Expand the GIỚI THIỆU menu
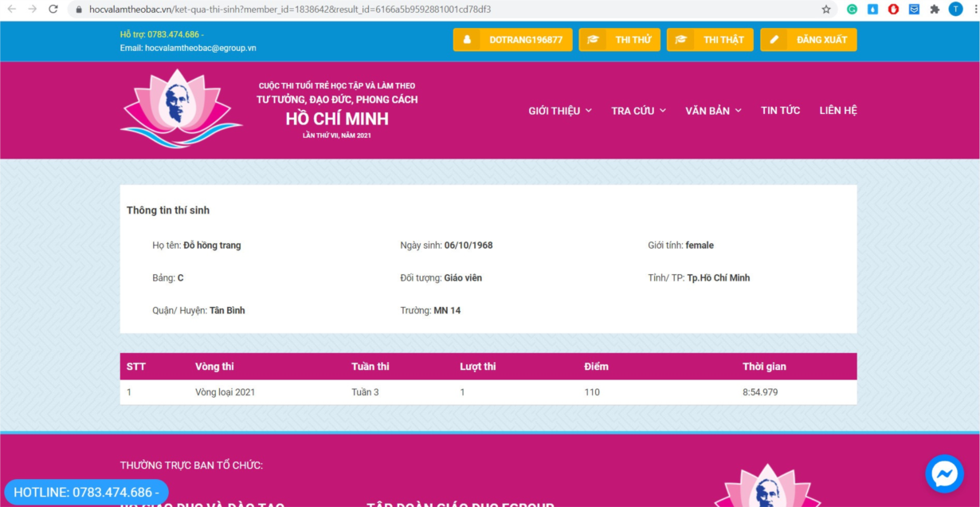The image size is (980, 507). pos(560,111)
